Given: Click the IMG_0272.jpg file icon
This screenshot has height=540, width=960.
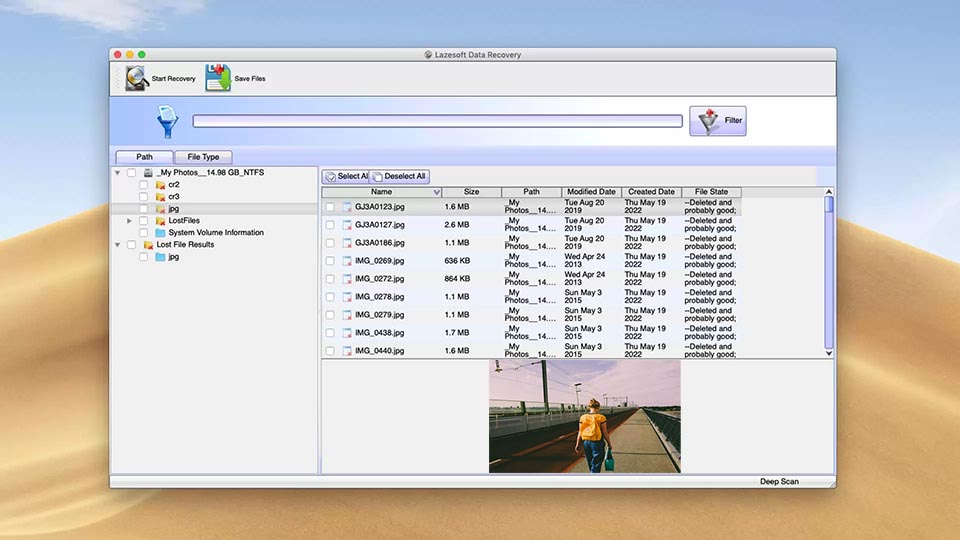Looking at the screenshot, I should [x=347, y=279].
